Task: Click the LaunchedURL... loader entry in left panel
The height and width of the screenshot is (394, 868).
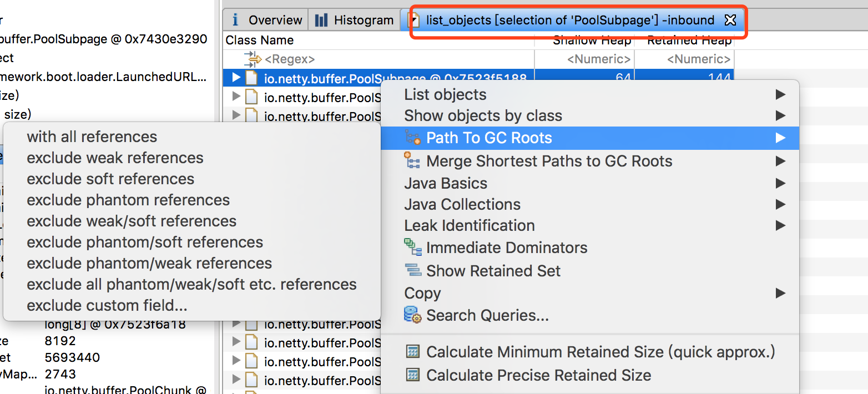Action: (103, 77)
